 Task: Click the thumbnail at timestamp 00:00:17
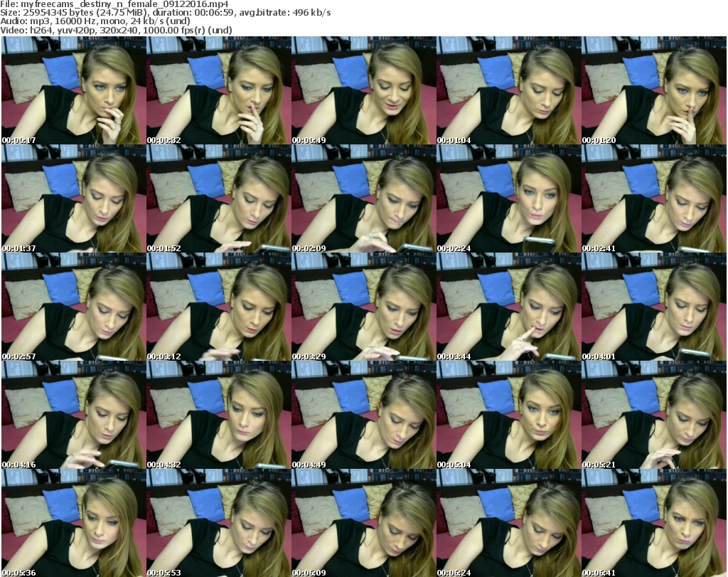point(73,90)
